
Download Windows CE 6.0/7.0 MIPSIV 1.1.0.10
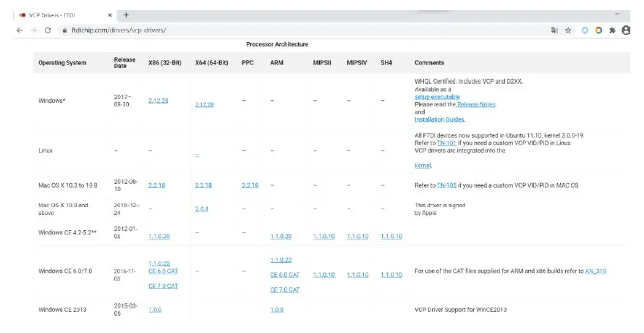pos(357,275)
